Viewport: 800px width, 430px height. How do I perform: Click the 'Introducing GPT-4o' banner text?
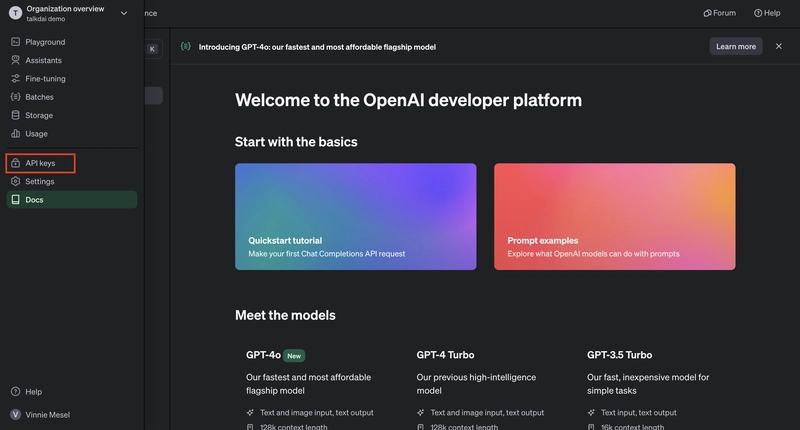(x=317, y=47)
